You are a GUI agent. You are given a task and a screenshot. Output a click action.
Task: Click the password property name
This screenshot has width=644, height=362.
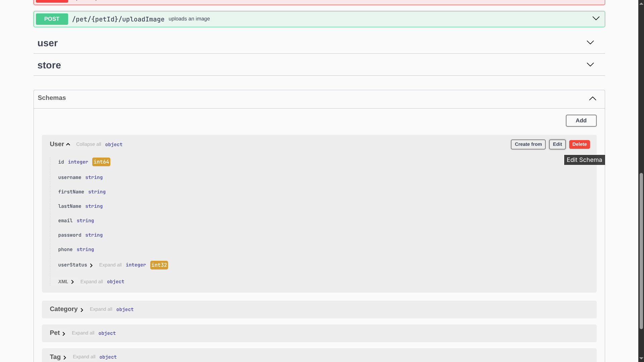(69, 235)
